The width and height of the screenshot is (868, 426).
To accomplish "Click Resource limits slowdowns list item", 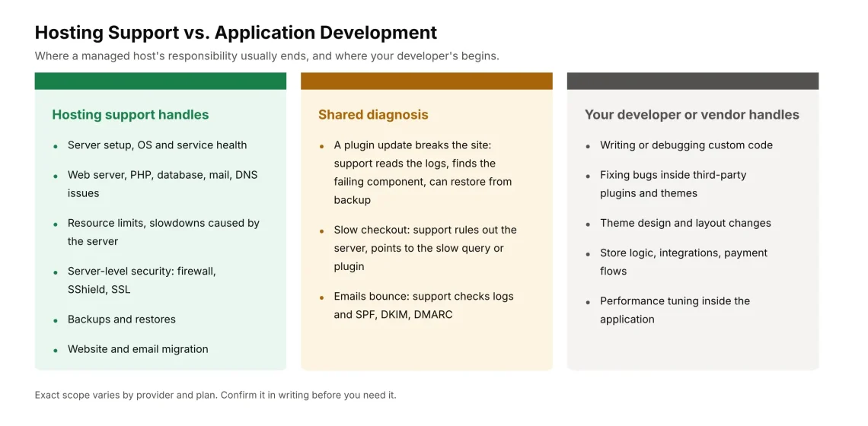I will point(164,232).
